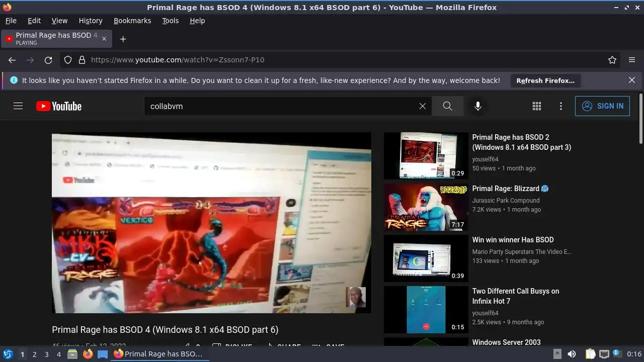Switch to workspace 1
Image resolution: width=644 pixels, height=362 pixels.
pos(22,354)
